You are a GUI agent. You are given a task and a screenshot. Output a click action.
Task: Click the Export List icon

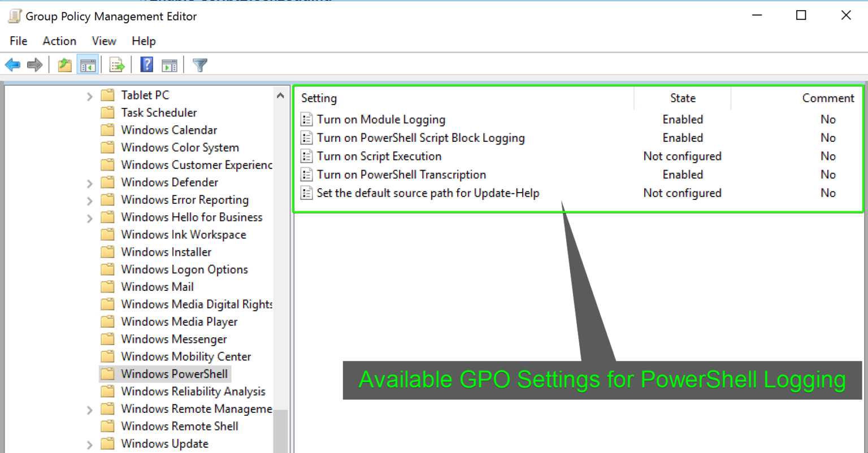(116, 64)
